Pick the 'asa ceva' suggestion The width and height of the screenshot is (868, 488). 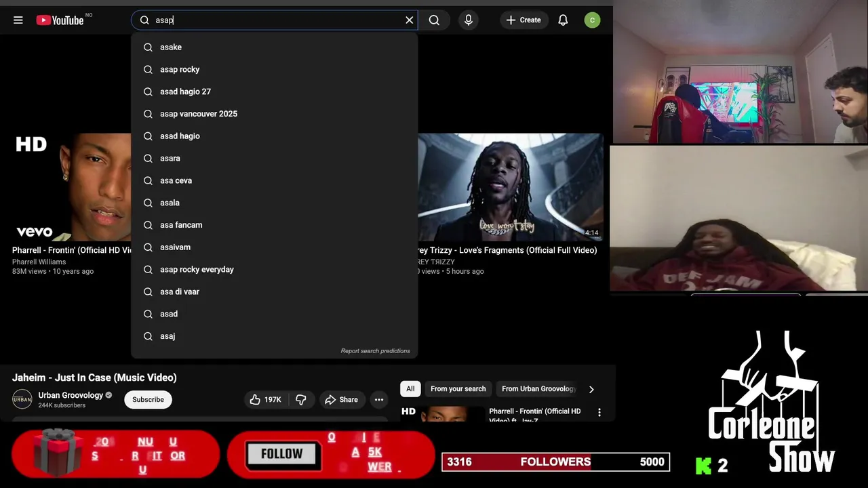pyautogui.click(x=275, y=181)
